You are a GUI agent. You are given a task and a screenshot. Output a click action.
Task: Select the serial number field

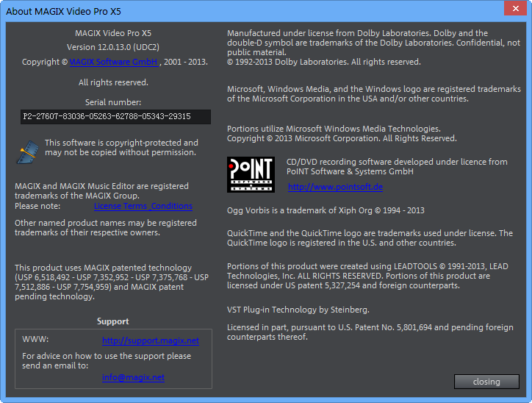[x=115, y=116]
